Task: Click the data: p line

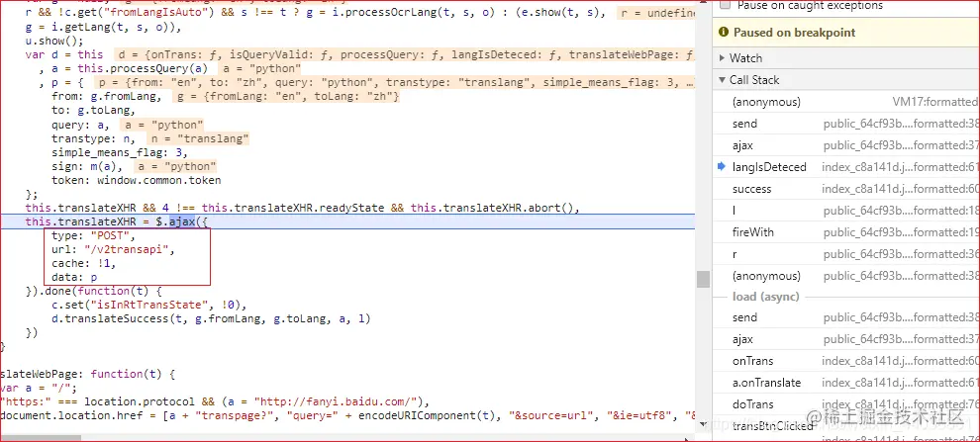Action: point(74,277)
